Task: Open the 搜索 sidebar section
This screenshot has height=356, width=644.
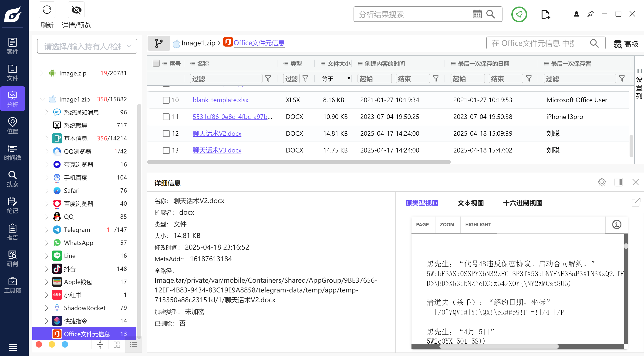Action: pyautogui.click(x=13, y=179)
